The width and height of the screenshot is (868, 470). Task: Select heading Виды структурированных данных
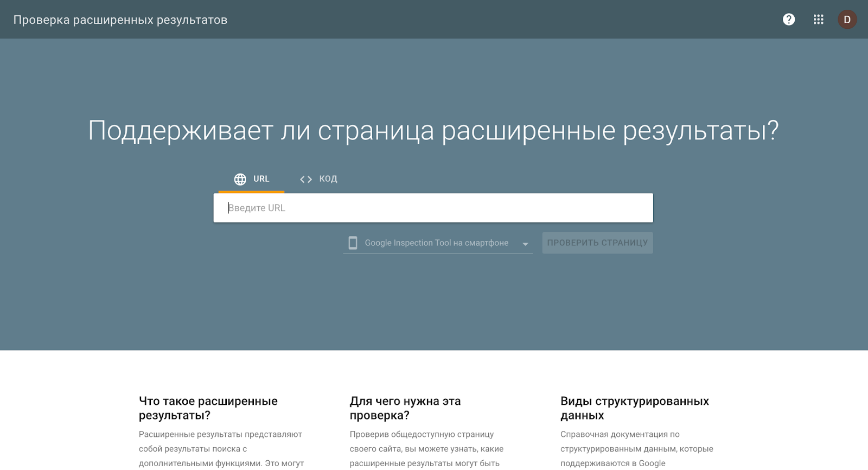[634, 408]
